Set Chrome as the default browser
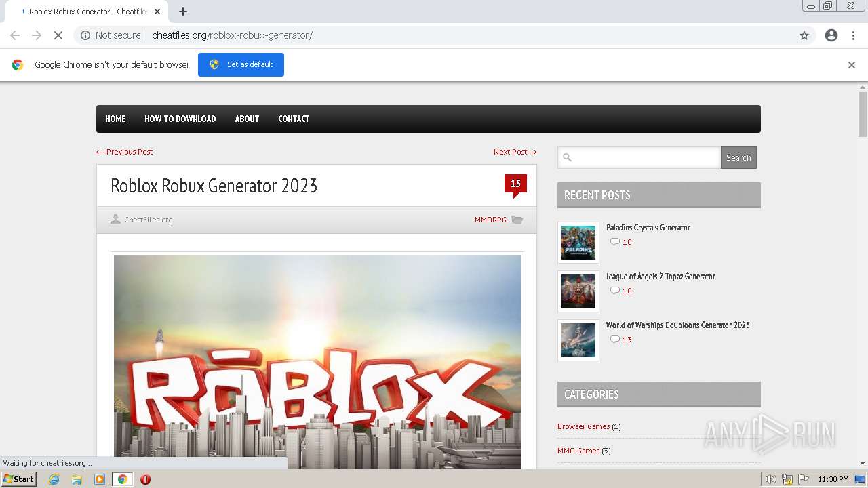 pyautogui.click(x=241, y=64)
